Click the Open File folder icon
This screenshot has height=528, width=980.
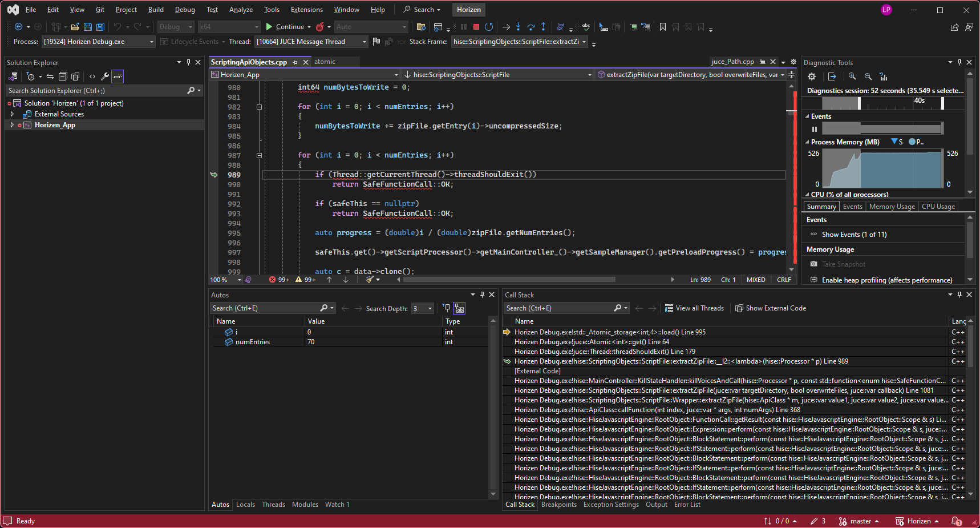[x=75, y=27]
